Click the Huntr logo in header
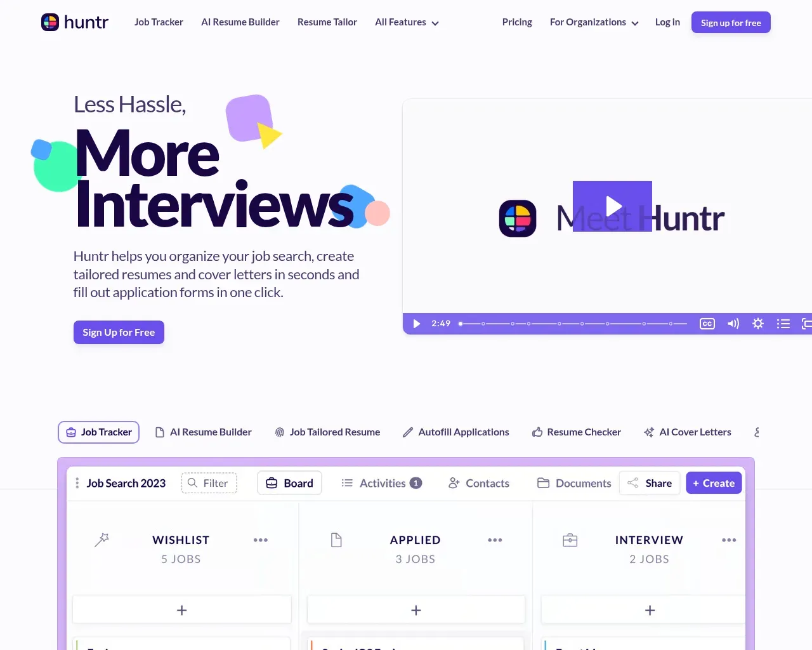 pyautogui.click(x=75, y=22)
